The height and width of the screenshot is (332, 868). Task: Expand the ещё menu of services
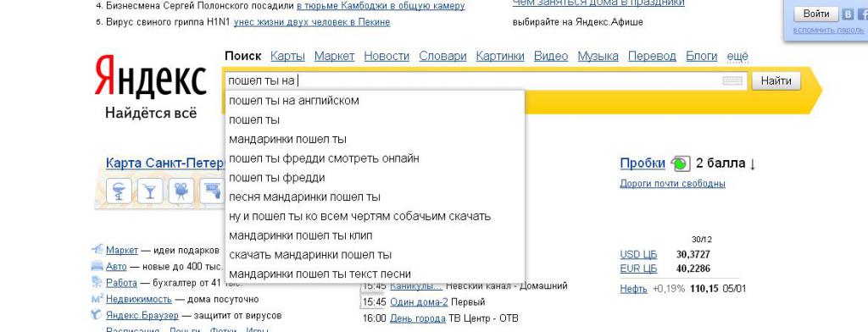[737, 56]
